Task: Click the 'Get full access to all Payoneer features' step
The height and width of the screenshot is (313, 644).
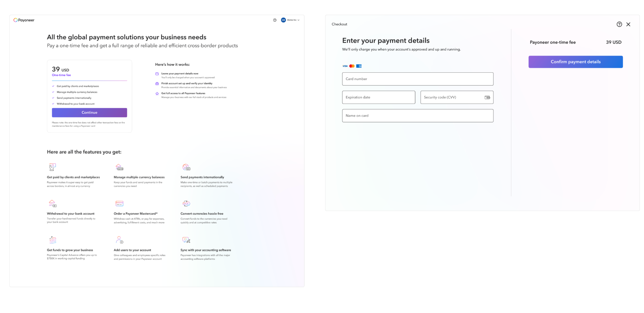Action: (x=183, y=93)
